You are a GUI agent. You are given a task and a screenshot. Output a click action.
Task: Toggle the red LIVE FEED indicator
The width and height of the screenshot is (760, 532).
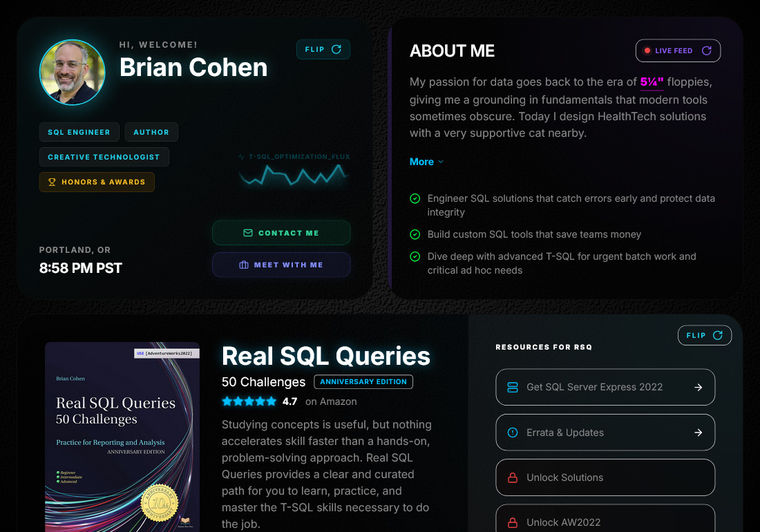click(x=647, y=50)
